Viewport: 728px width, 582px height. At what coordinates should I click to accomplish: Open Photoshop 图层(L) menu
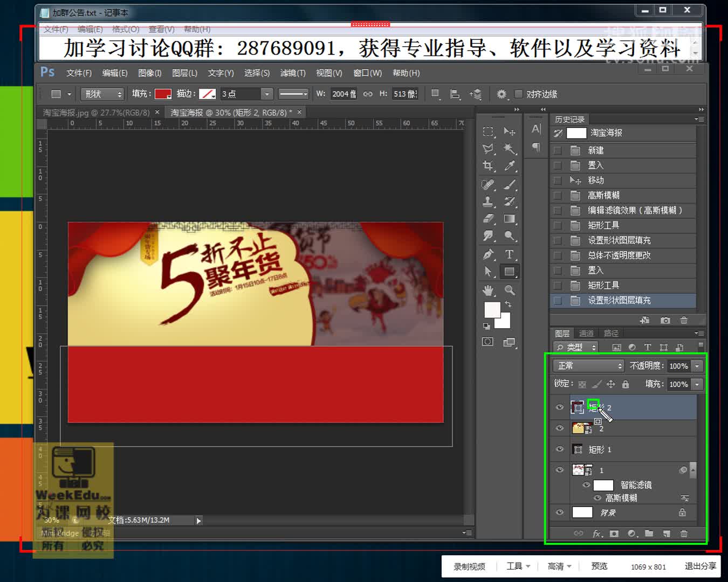184,73
